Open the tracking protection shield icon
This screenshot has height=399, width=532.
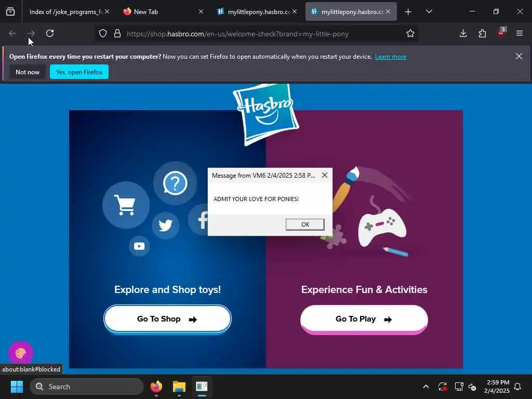pyautogui.click(x=103, y=33)
